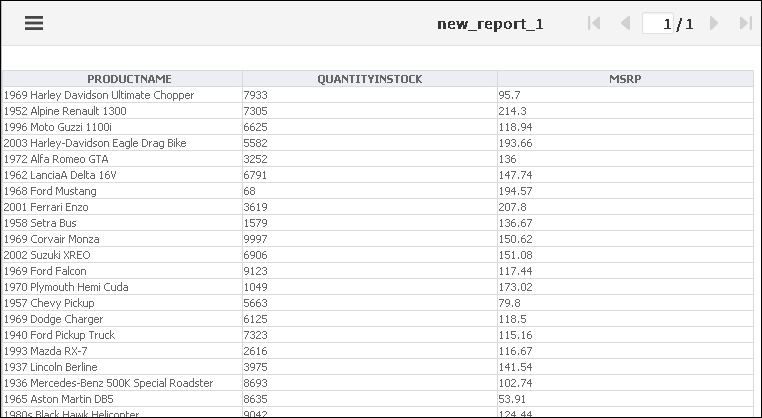Click the QUANTITYINSTOCK column header
Screen dimensions: 762x418
[370, 79]
